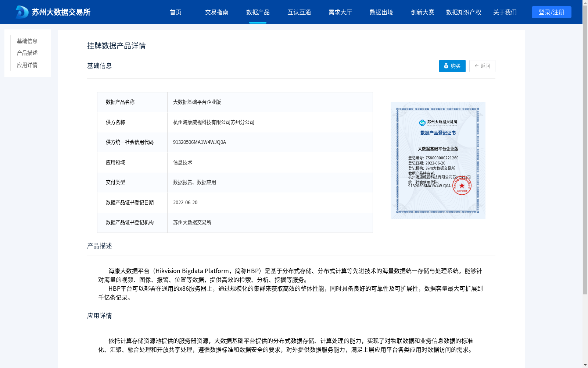Screen dimensions: 588x368
Task: Click the 数据产品证书登记日期 row label
Action: pyautogui.click(x=130, y=202)
